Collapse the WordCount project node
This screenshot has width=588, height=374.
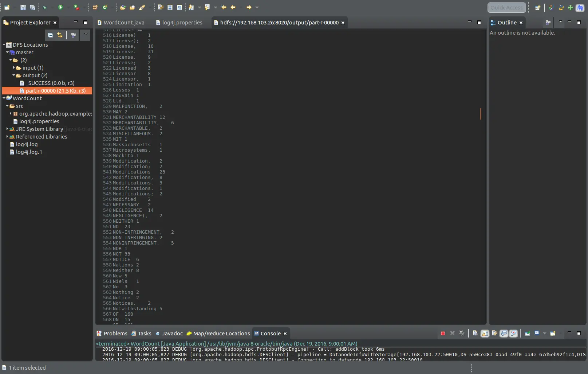pyautogui.click(x=4, y=98)
